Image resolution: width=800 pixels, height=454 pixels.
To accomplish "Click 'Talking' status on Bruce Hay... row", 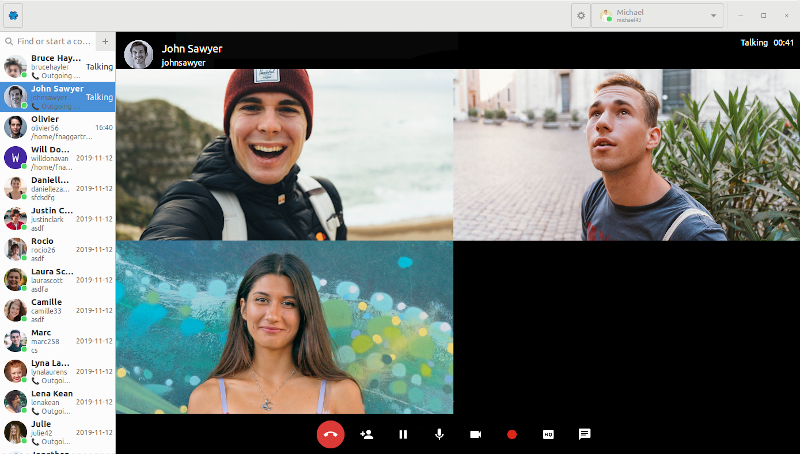I will click(x=99, y=67).
